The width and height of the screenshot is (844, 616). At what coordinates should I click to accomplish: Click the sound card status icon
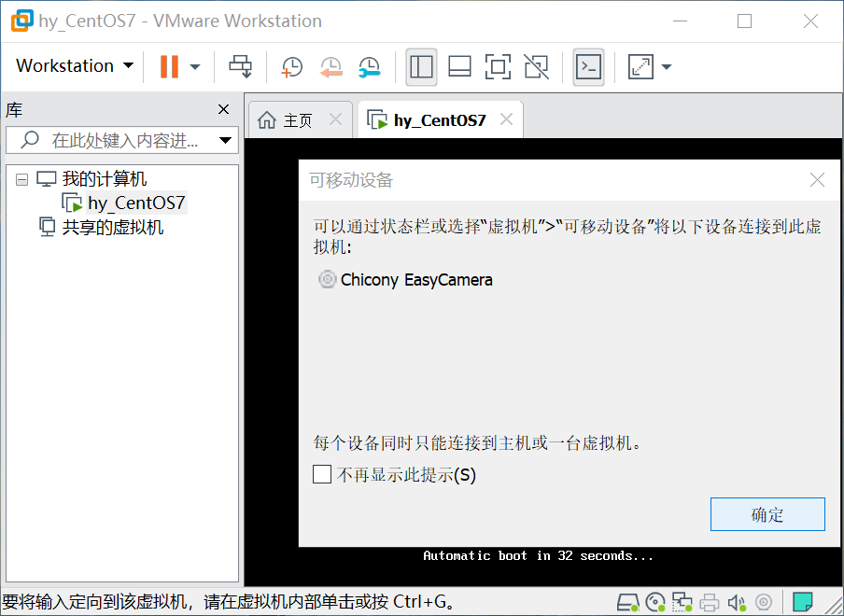pyautogui.click(x=737, y=602)
